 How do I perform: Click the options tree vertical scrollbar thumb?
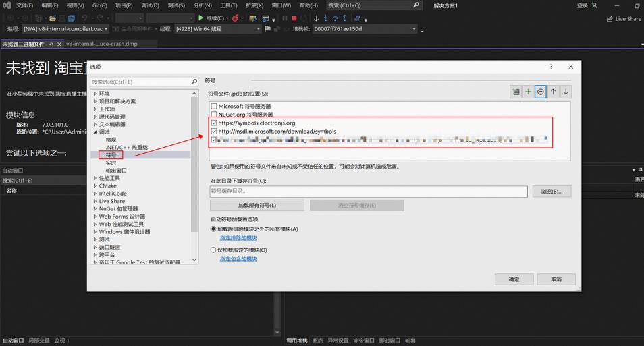[194, 165]
